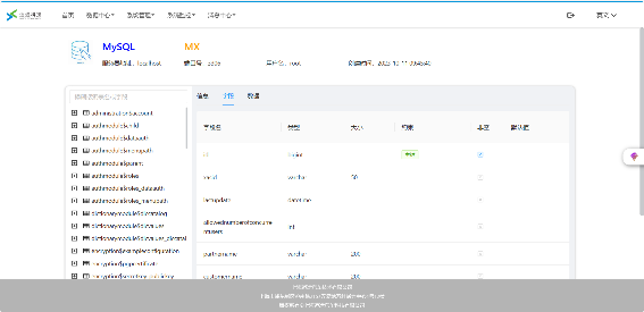This screenshot has height=312, width=644.
Task: Expand the authmodule$roles_dataauth tree node
Action: click(74, 188)
